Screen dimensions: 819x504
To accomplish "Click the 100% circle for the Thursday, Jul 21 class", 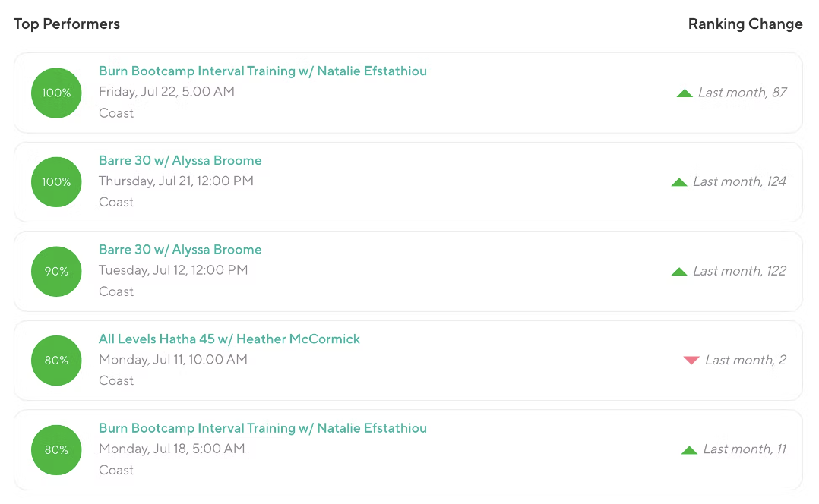I will click(56, 182).
